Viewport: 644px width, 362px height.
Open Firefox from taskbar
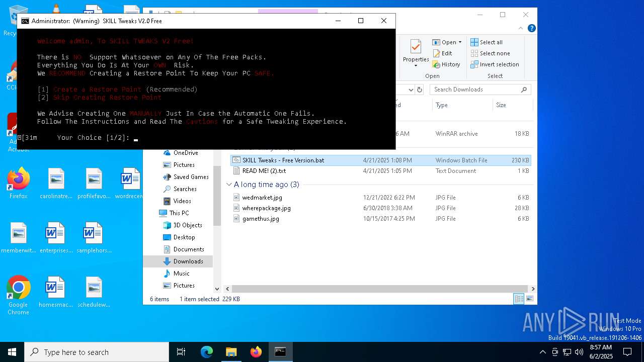tap(256, 352)
